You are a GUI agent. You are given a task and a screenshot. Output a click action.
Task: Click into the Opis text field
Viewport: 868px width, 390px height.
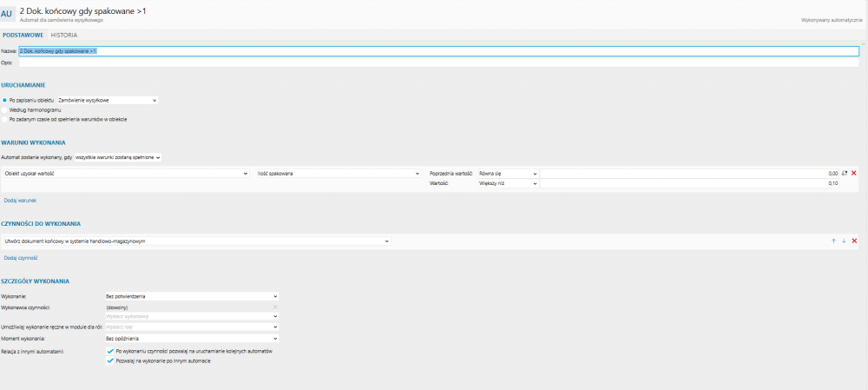click(434, 63)
